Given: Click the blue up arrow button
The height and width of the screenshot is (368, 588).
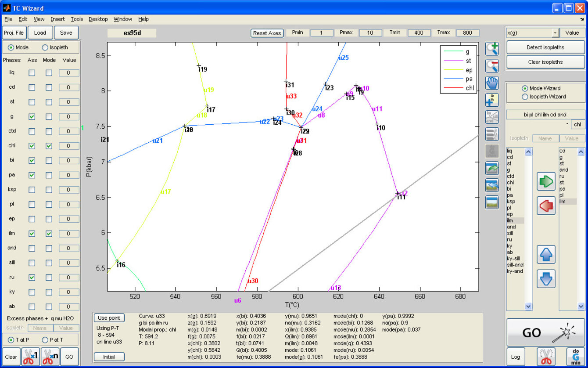Looking at the screenshot, I should 546,254.
